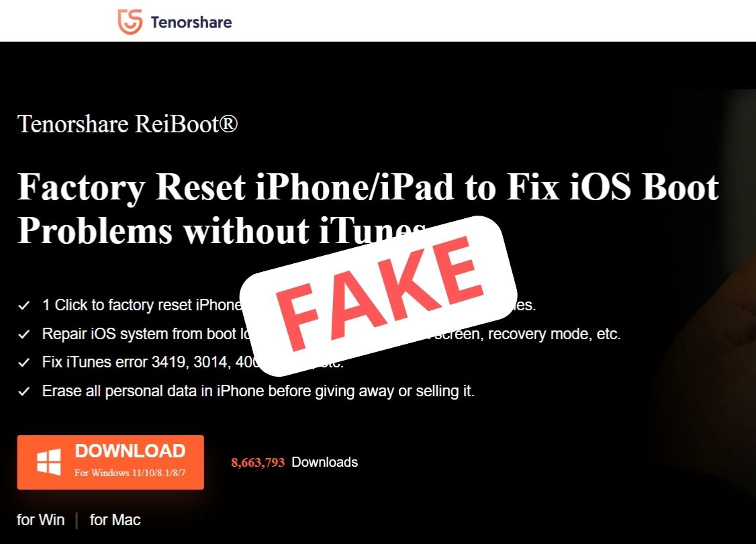756x544 pixels.
Task: Click the 'Tenorshare ReiBoot®' product title
Action: click(128, 124)
